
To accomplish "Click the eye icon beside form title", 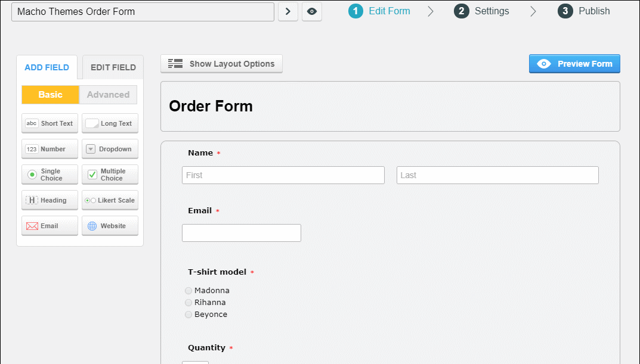I will point(312,11).
